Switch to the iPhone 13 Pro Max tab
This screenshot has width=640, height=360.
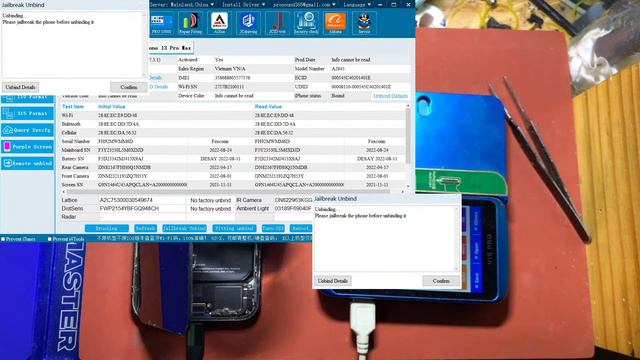click(171, 48)
